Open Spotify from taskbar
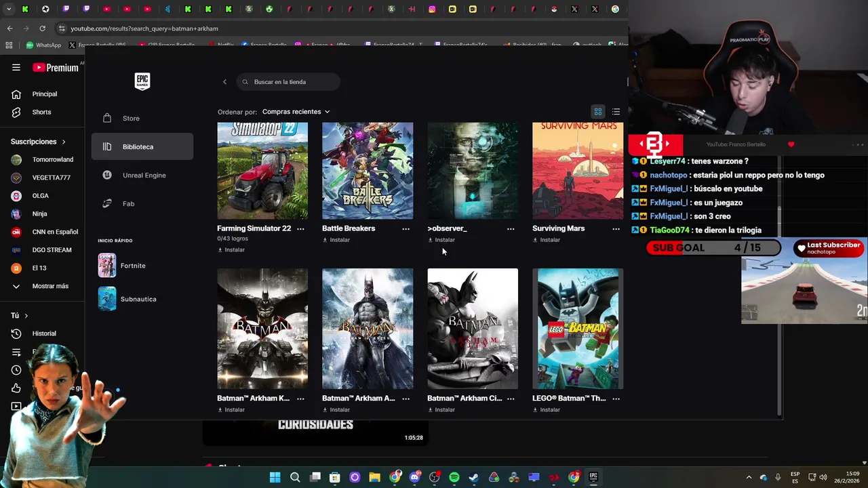This screenshot has height=488, width=868. pos(454,477)
